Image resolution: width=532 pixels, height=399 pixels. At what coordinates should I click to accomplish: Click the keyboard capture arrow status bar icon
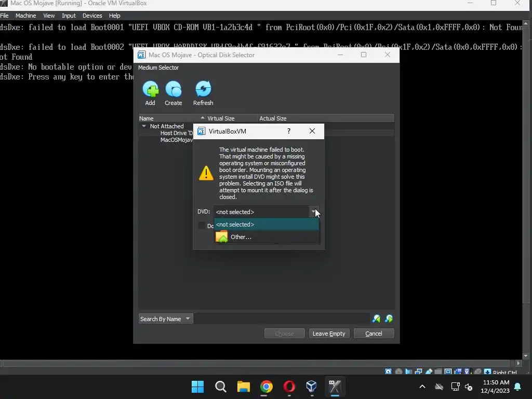point(487,372)
